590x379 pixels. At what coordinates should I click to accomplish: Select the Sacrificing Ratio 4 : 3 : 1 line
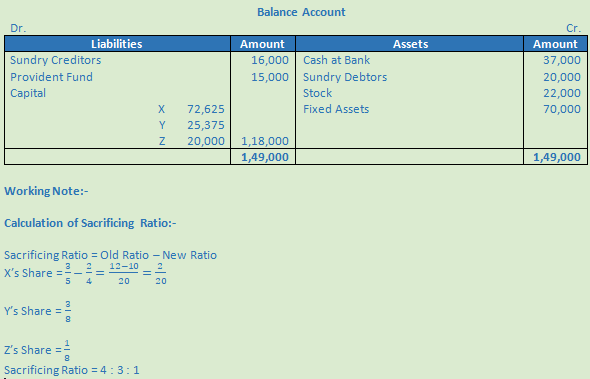(72, 370)
